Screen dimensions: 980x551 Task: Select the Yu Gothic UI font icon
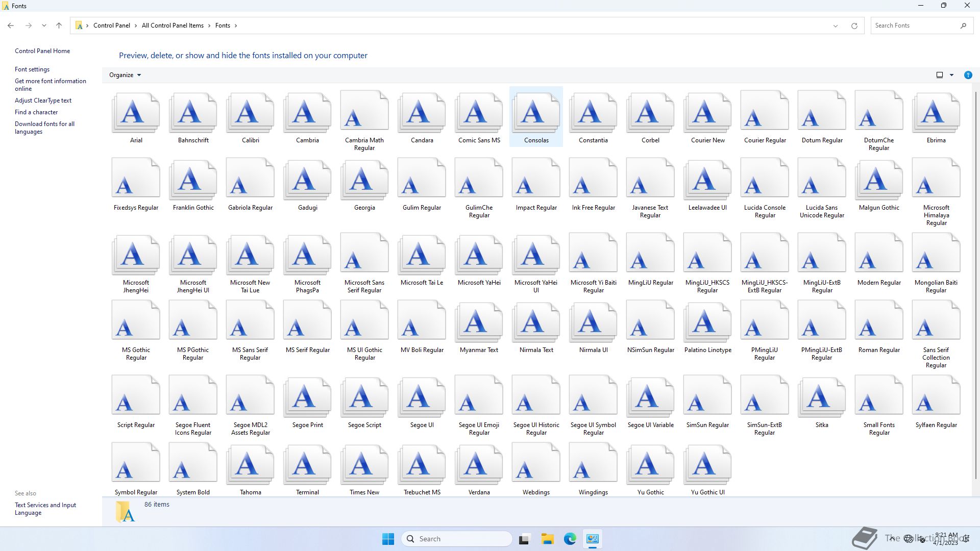[x=707, y=464]
